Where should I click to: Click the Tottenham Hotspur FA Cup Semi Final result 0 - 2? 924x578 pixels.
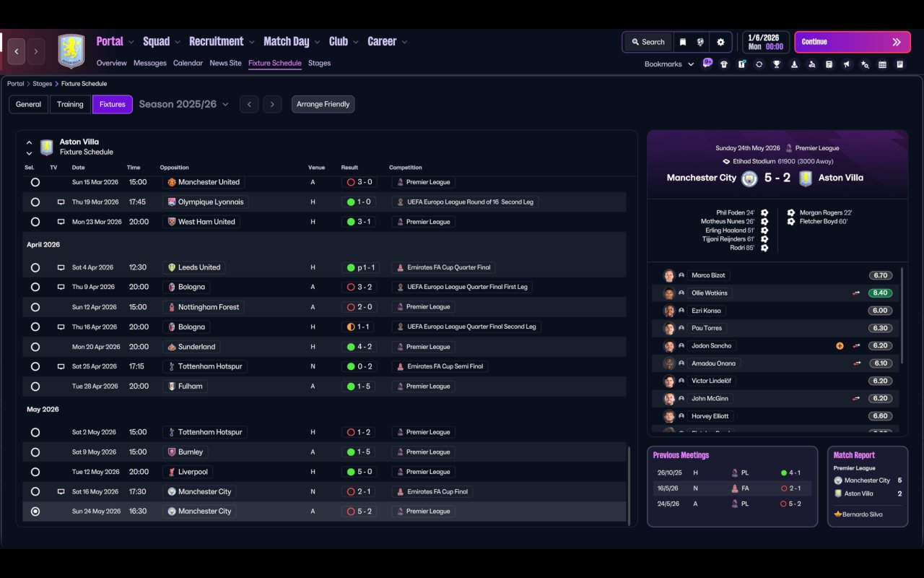tap(359, 366)
